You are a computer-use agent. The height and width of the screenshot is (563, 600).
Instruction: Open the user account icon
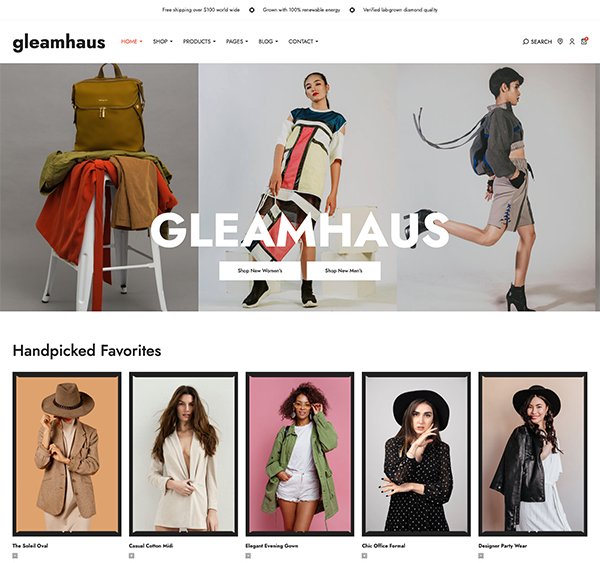572,41
